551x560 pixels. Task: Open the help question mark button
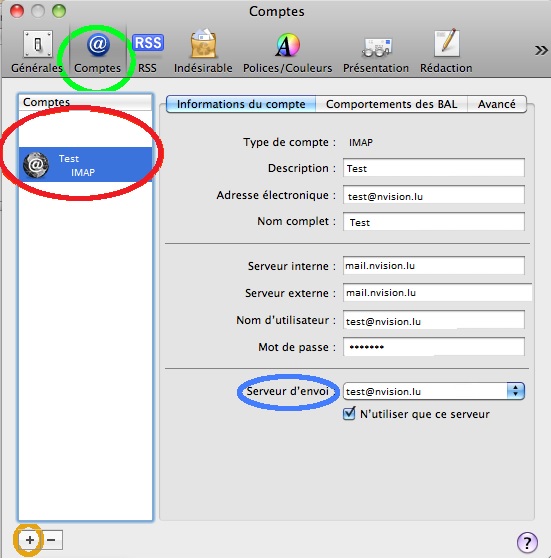point(527,542)
